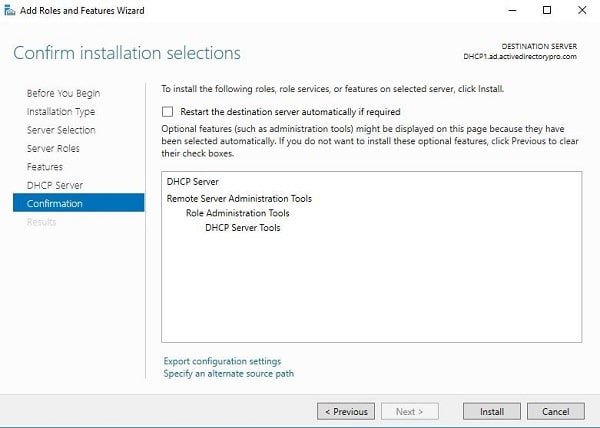Select DHCP Server item in list
Screen dimensions: 600x428
tap(192, 182)
